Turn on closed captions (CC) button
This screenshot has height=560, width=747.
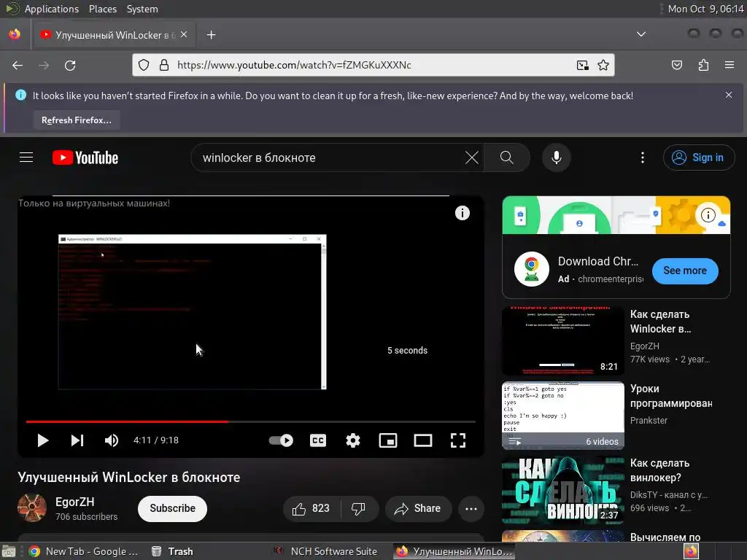pos(318,440)
